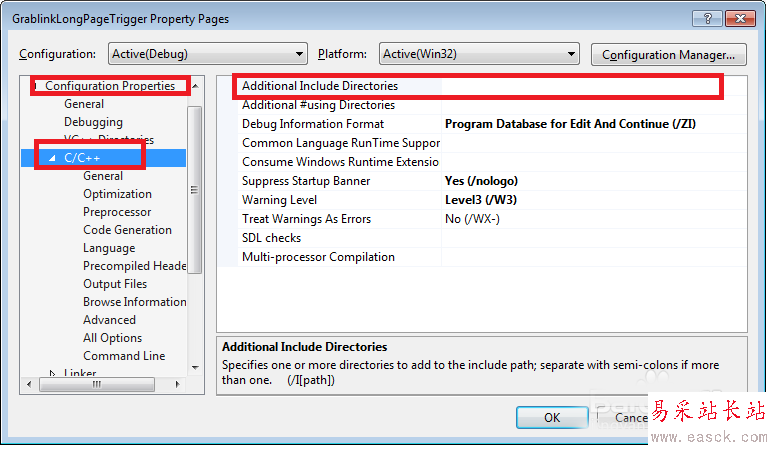Open the Preprocessor property page

click(117, 212)
